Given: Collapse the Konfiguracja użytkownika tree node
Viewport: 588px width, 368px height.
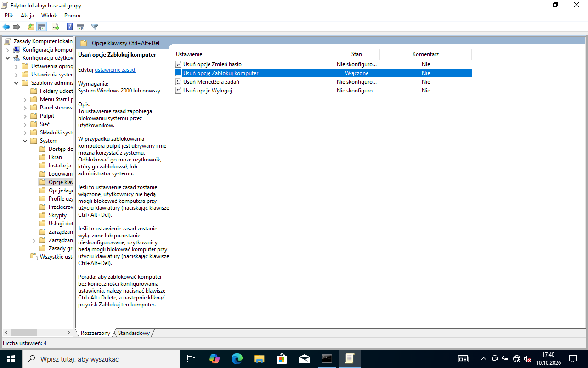Looking at the screenshot, I should (x=8, y=58).
